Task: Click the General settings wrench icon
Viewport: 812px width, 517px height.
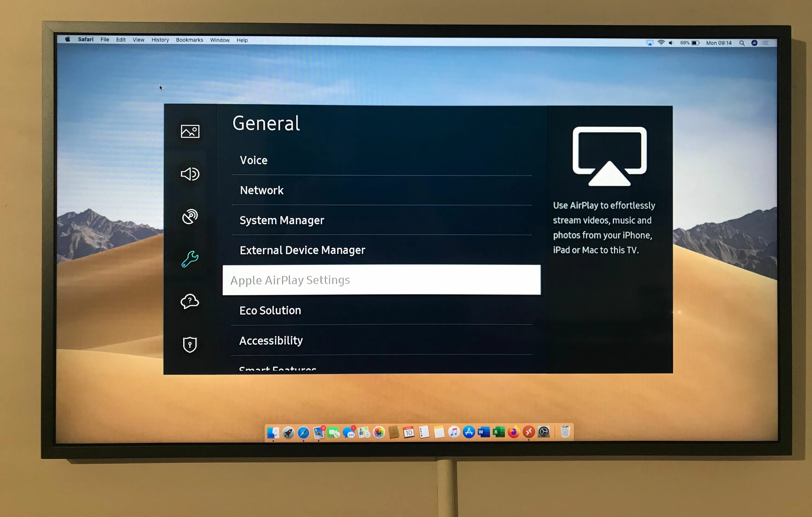Action: coord(189,257)
